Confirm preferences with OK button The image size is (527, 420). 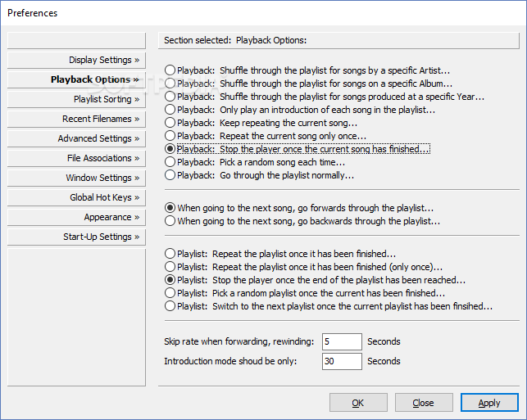358,403
